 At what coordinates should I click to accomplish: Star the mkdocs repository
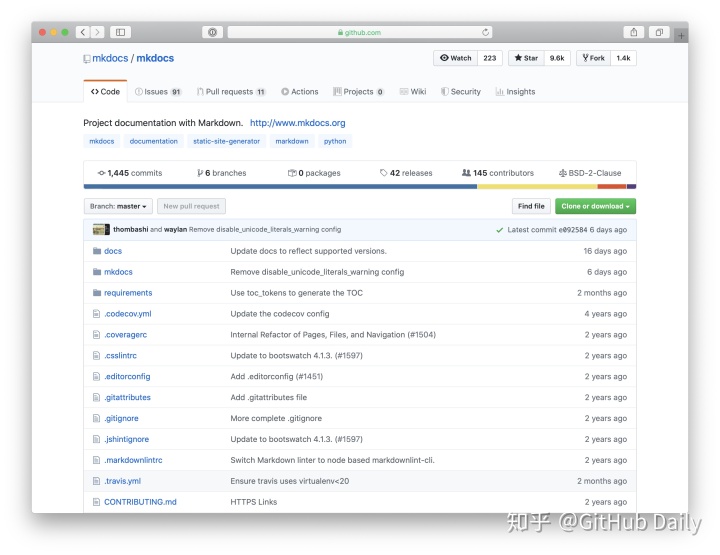pyautogui.click(x=526, y=58)
